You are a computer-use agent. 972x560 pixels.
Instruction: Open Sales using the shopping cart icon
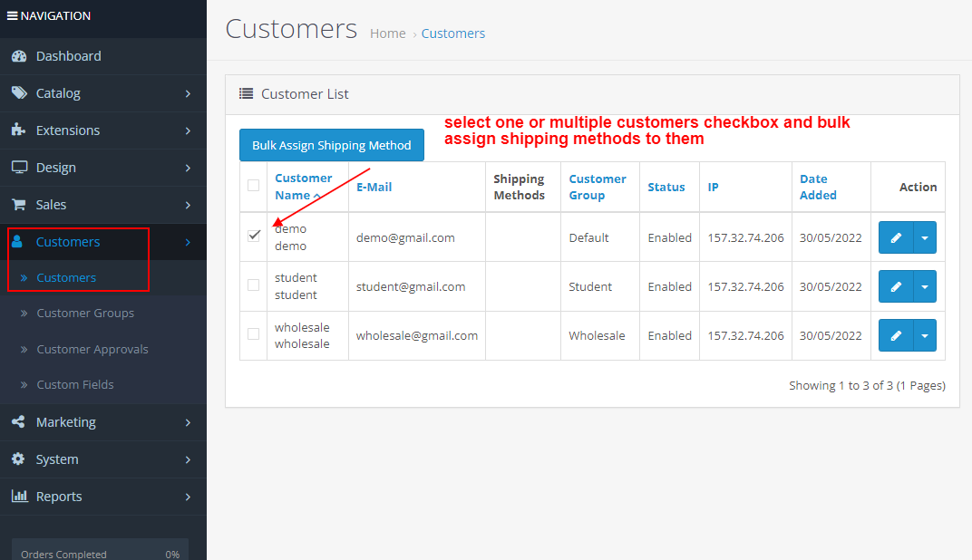[x=19, y=204]
